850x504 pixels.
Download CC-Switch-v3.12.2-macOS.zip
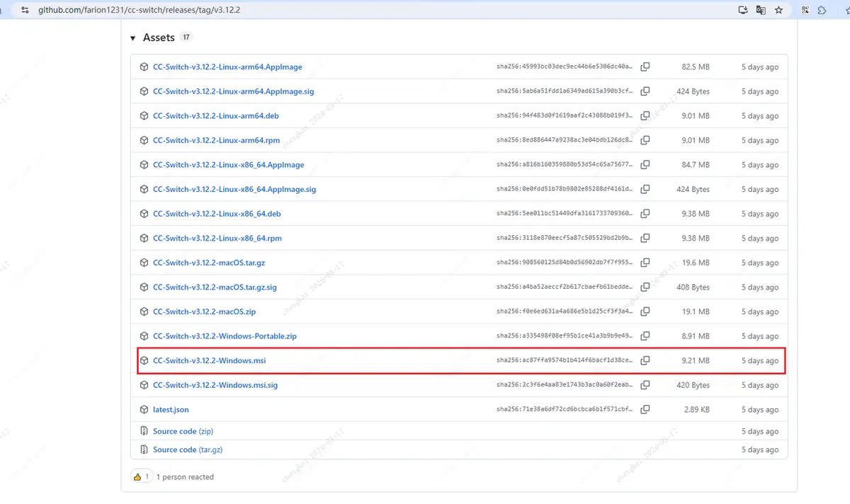tap(205, 311)
